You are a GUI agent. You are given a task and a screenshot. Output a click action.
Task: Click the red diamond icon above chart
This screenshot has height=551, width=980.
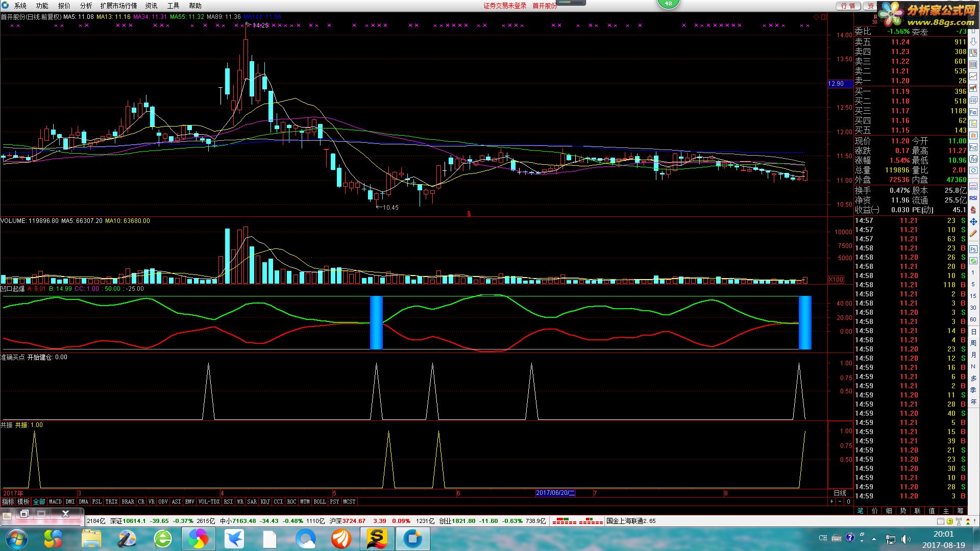click(x=816, y=17)
